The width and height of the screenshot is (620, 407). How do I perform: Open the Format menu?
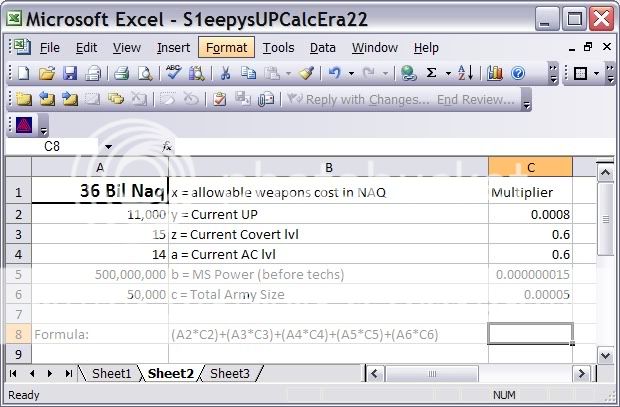click(x=227, y=47)
